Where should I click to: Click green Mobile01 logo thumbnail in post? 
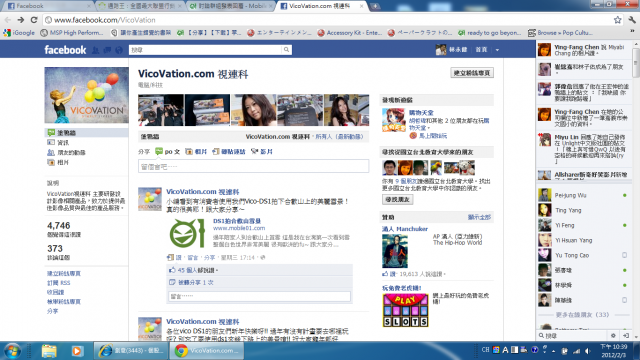click(187, 233)
